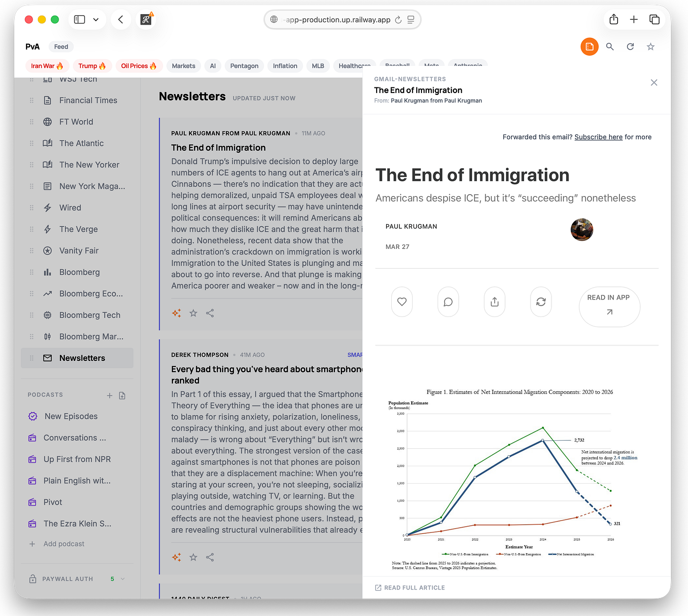Click the PvA logo
The height and width of the screenshot is (616, 688).
[x=33, y=47]
